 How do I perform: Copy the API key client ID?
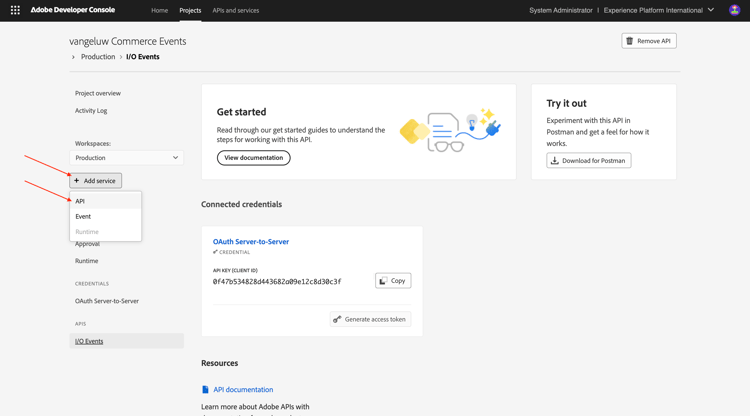tap(393, 281)
